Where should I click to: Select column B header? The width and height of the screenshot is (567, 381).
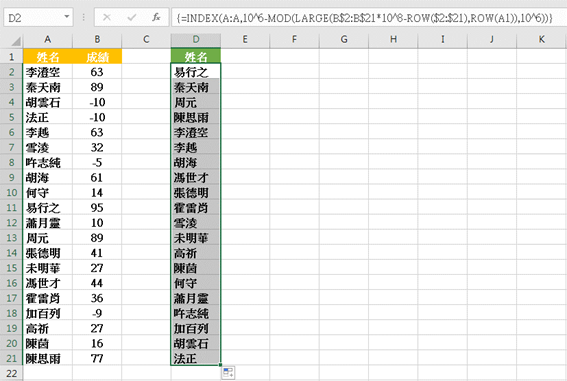point(97,40)
